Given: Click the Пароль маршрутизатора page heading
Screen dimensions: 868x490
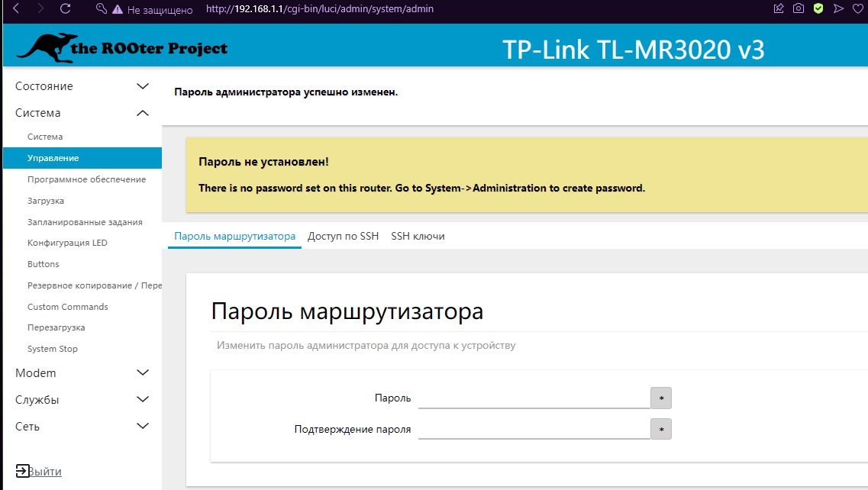Looking at the screenshot, I should [347, 311].
